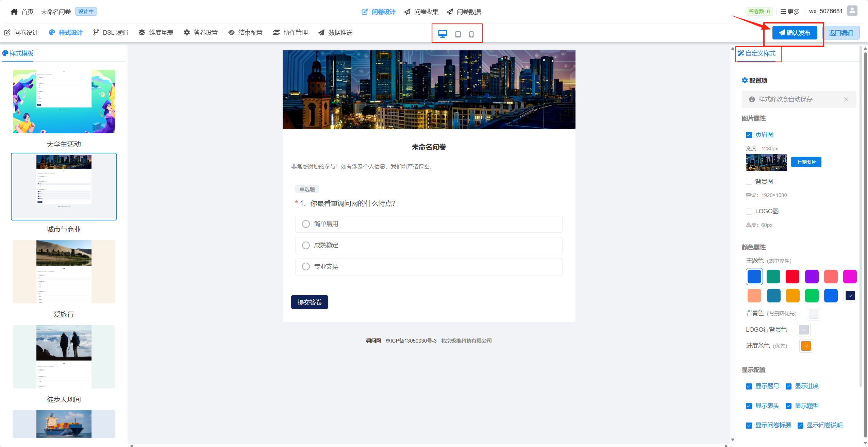
Task: Close the auto-save notice
Action: (x=846, y=99)
